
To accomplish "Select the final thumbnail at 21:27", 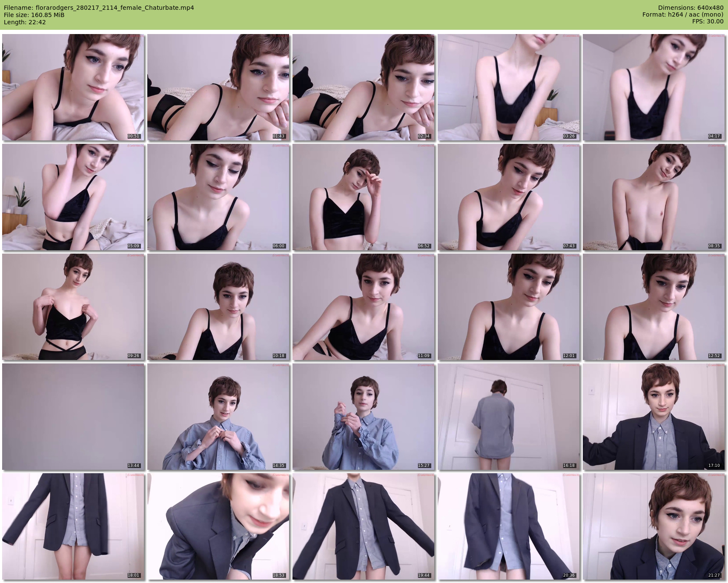I will tap(654, 526).
